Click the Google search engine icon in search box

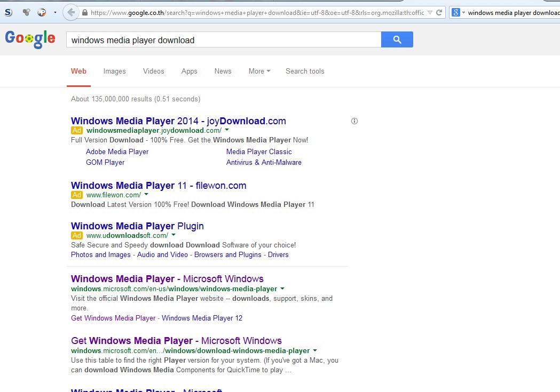click(x=456, y=12)
